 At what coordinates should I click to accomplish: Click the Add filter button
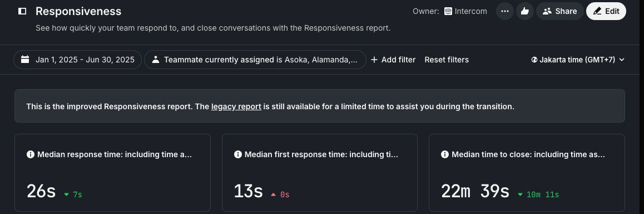[393, 60]
